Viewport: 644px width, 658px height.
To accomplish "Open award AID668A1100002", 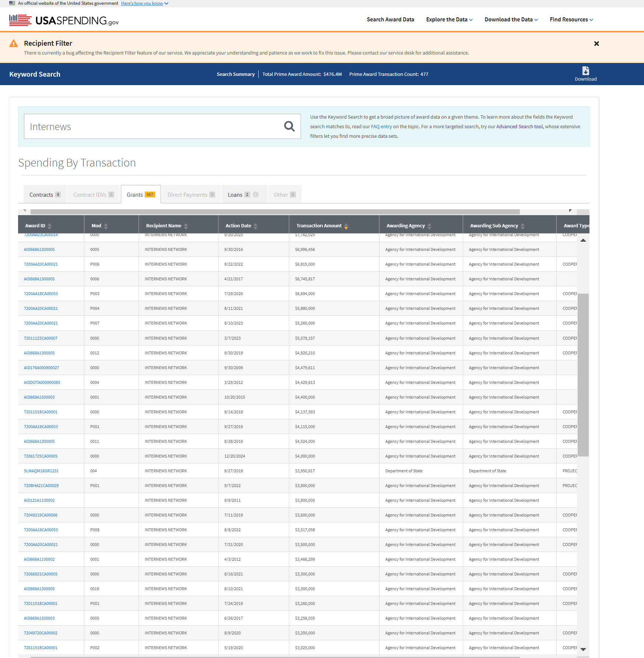I will (39, 559).
